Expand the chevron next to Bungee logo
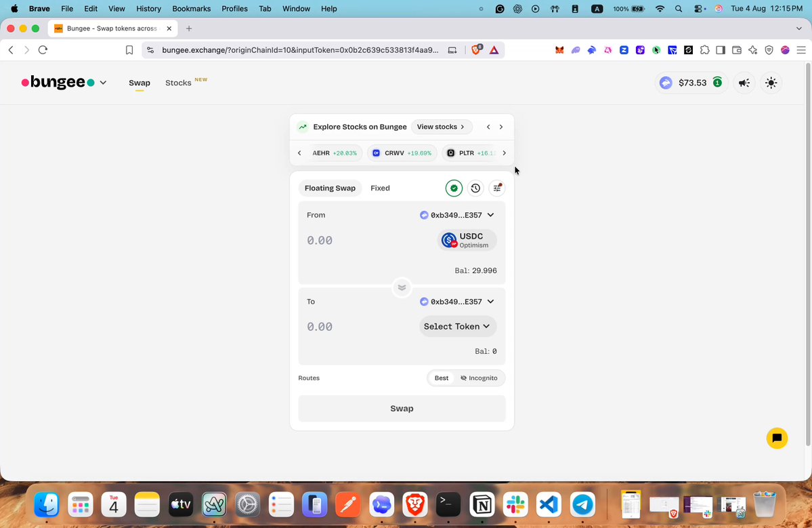The image size is (812, 528). (x=103, y=83)
